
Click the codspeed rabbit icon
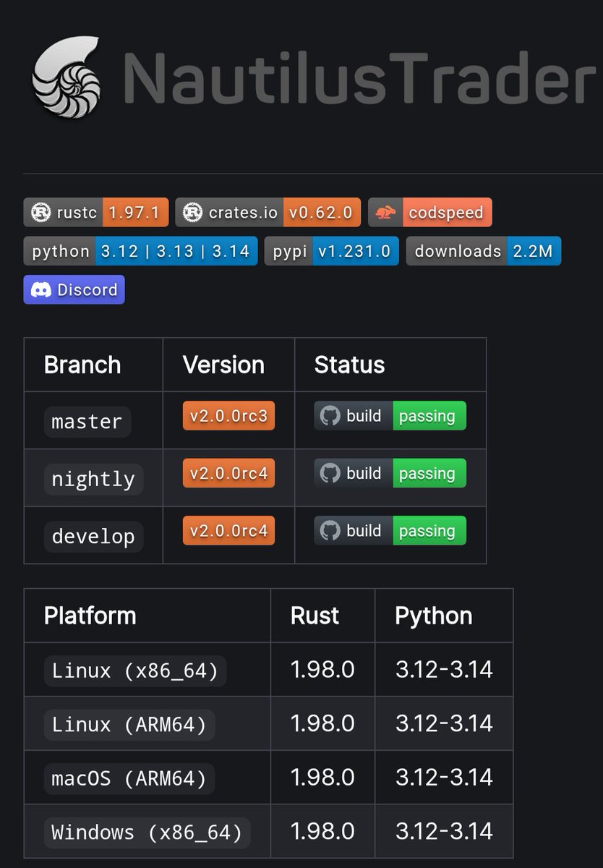click(386, 213)
